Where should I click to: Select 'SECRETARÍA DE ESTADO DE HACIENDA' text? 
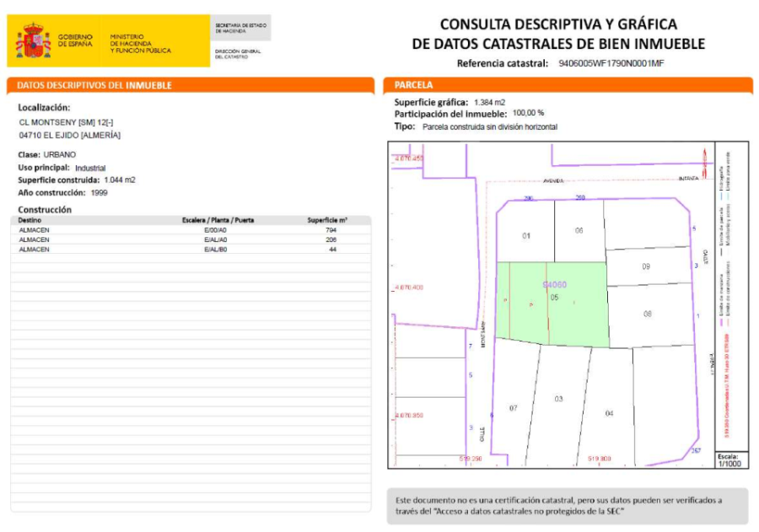(x=240, y=28)
